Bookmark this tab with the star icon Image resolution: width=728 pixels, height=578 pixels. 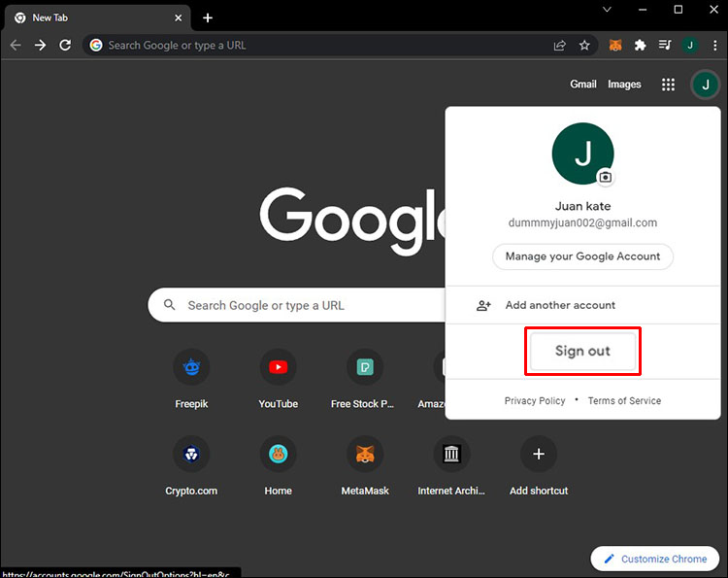tap(584, 45)
